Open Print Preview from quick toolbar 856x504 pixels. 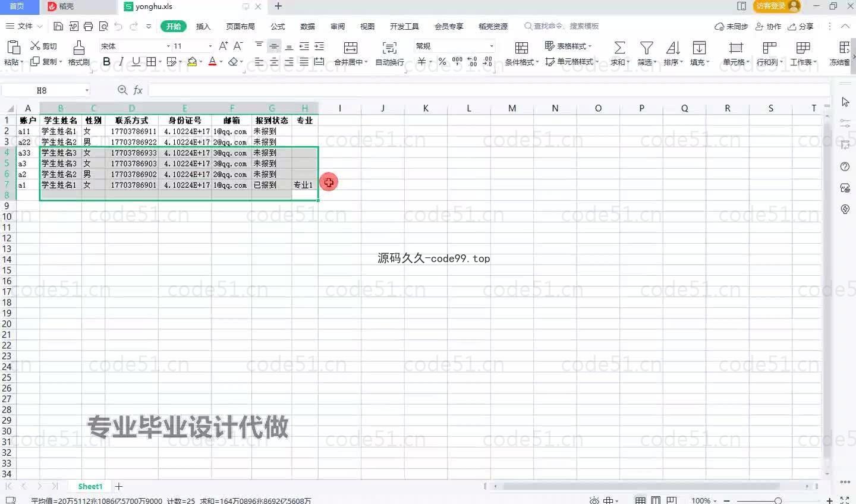coord(103,26)
